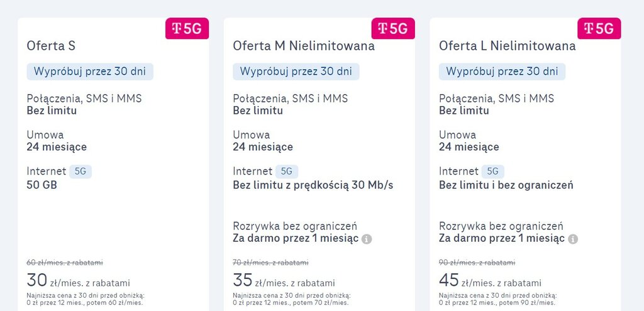Open the Oferta L Nielimitowana title
This screenshot has height=311, width=644.
(508, 45)
